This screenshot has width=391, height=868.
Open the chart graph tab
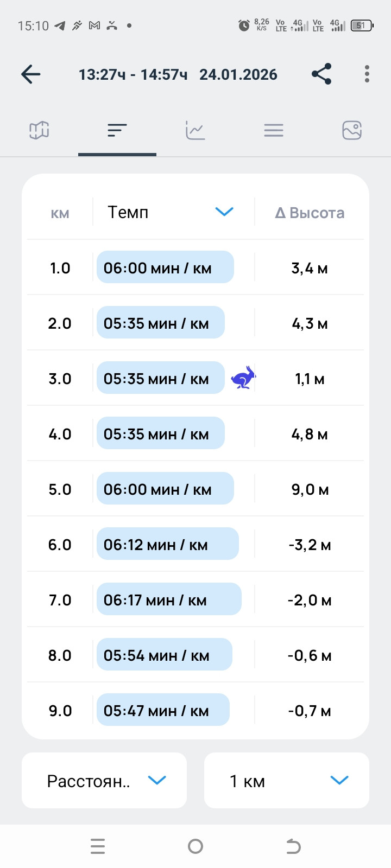pos(195,130)
